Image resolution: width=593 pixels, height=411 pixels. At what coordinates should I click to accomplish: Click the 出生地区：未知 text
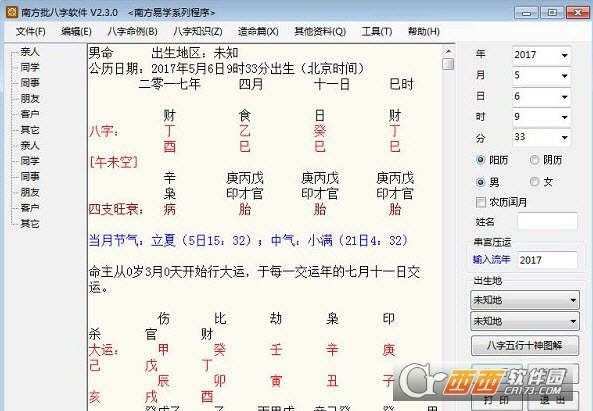pos(195,53)
